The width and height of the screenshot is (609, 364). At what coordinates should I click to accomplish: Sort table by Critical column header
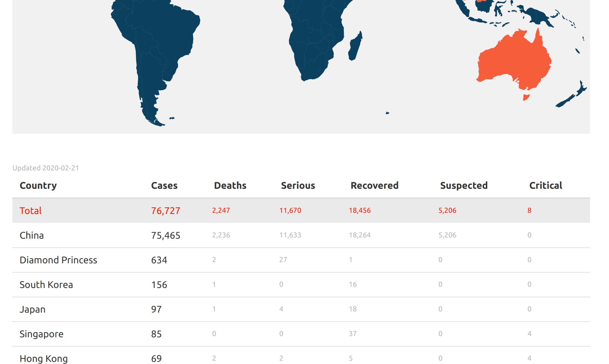click(546, 185)
